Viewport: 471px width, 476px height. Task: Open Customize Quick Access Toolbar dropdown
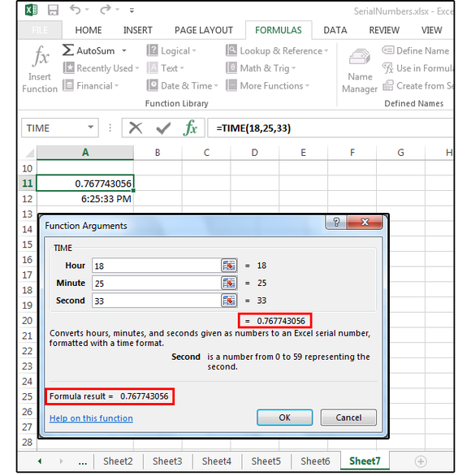click(132, 11)
